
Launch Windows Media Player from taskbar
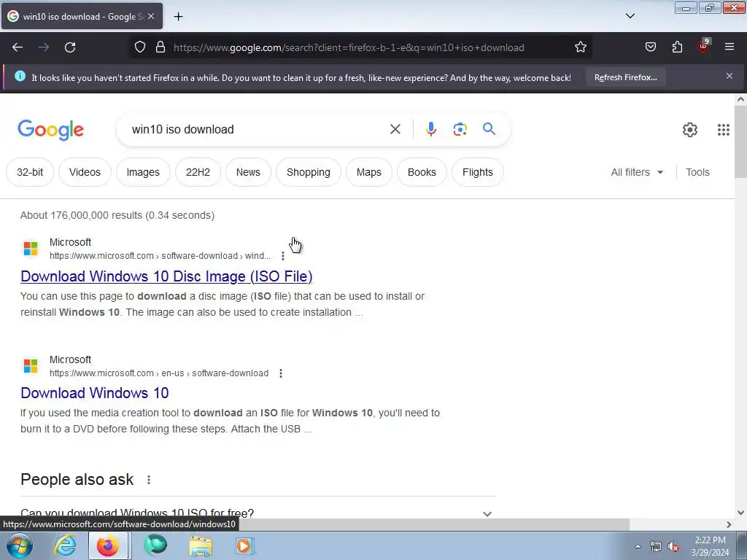coord(245,545)
